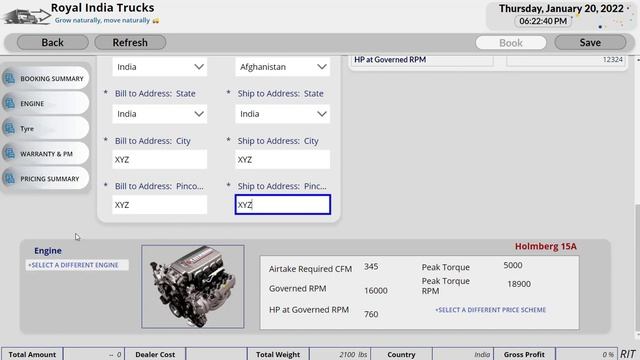Go to the Tyre section

pos(45,129)
